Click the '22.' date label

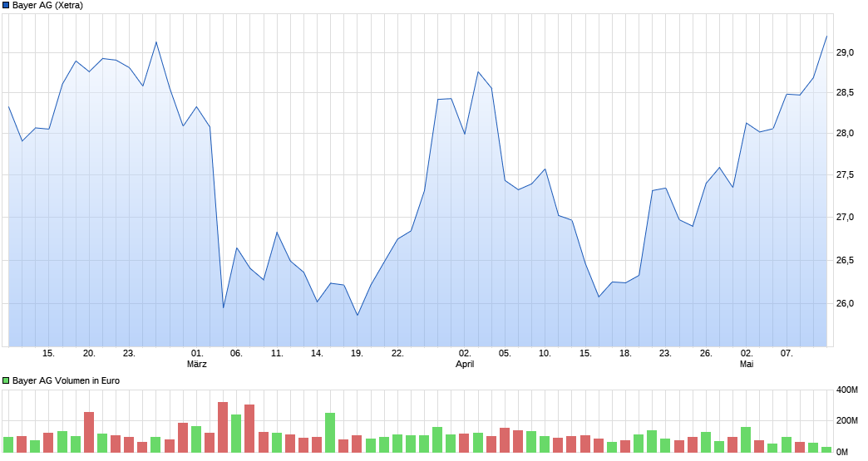(x=397, y=353)
